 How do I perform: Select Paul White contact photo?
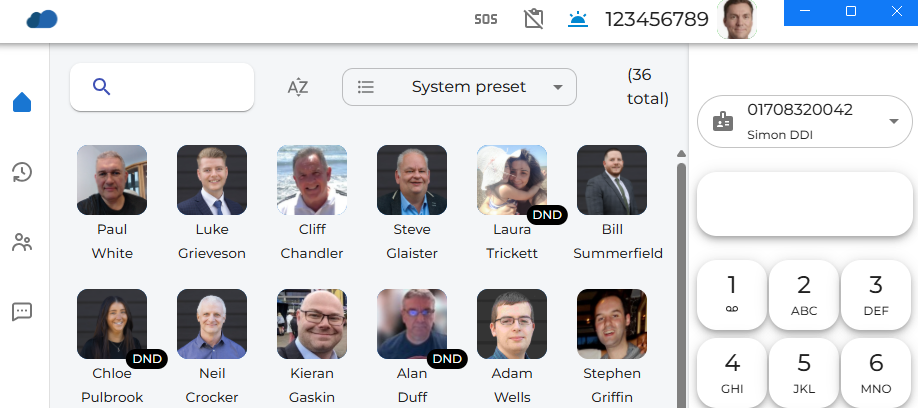112,180
